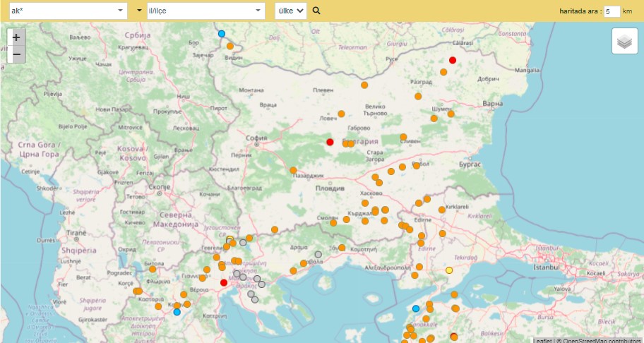Open the Leaflet attribution link

tap(544, 341)
